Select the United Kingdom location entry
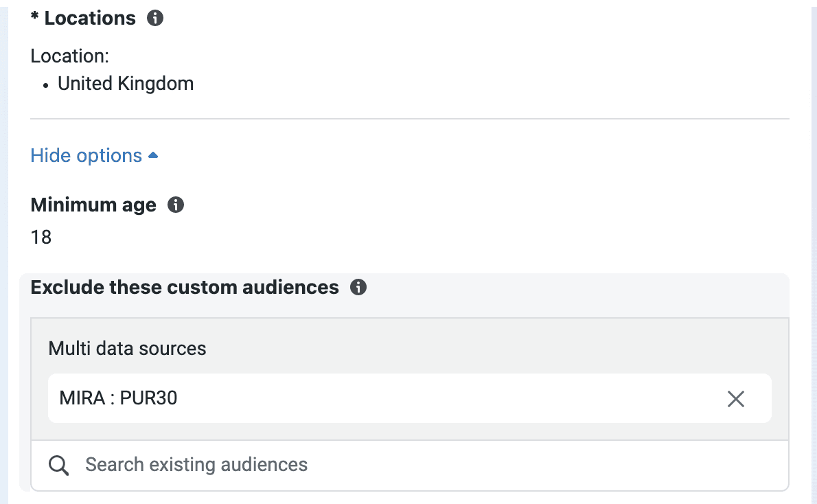The height and width of the screenshot is (504, 817). tap(126, 83)
